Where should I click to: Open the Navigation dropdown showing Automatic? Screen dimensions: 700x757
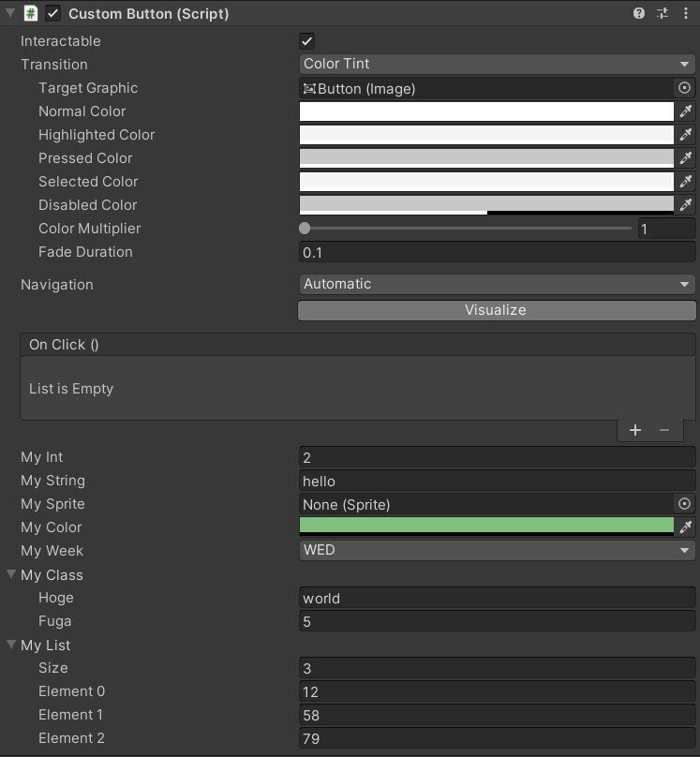(498, 284)
